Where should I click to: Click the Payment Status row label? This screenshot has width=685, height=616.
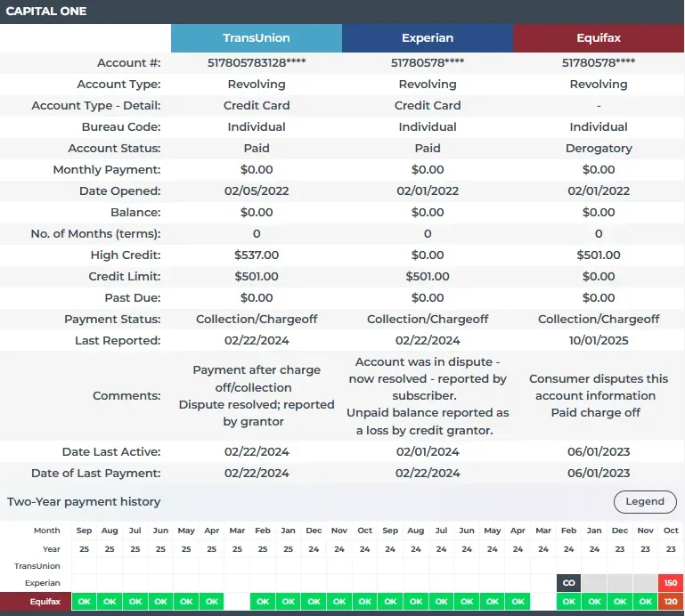pyautogui.click(x=112, y=320)
